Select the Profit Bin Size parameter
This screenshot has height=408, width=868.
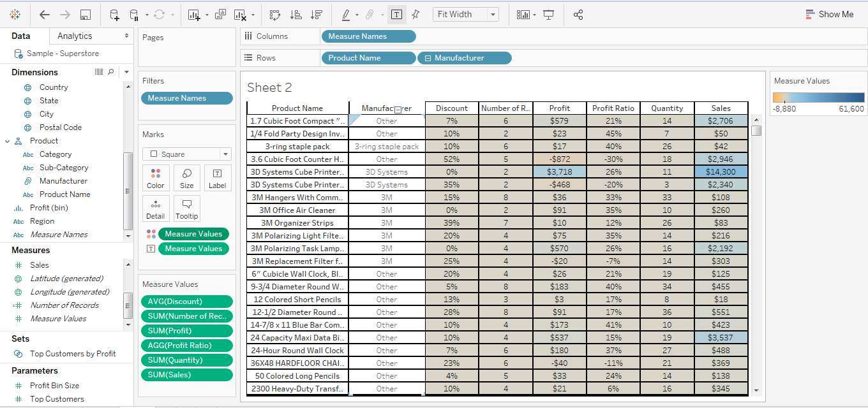(x=55, y=386)
